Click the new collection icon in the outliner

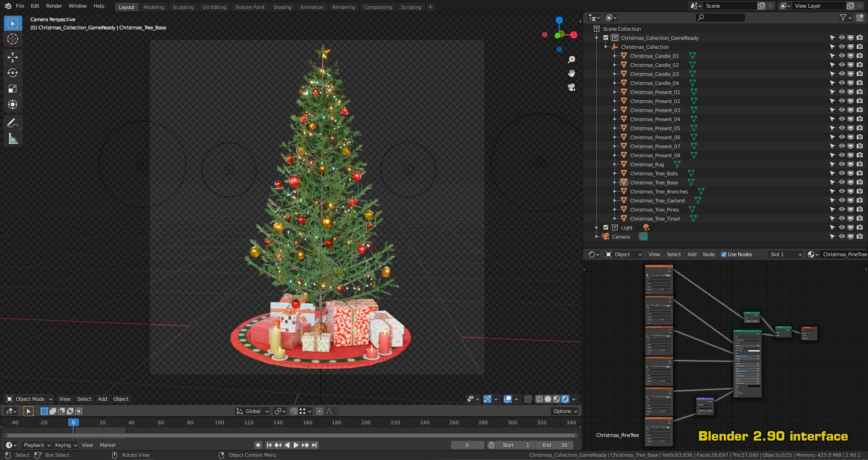click(860, 18)
